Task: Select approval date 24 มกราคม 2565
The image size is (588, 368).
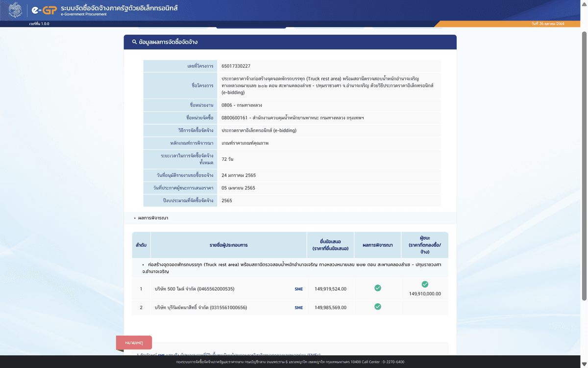Action: (x=239, y=175)
